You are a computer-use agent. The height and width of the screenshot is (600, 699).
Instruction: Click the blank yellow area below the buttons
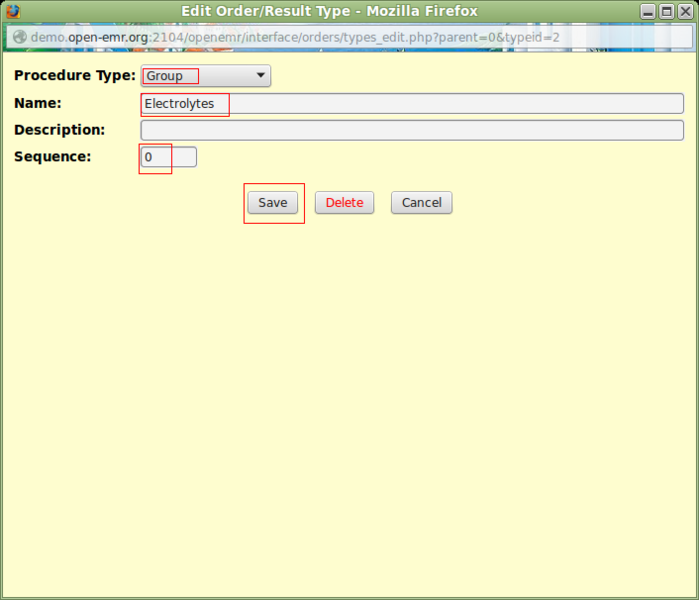[349, 400]
